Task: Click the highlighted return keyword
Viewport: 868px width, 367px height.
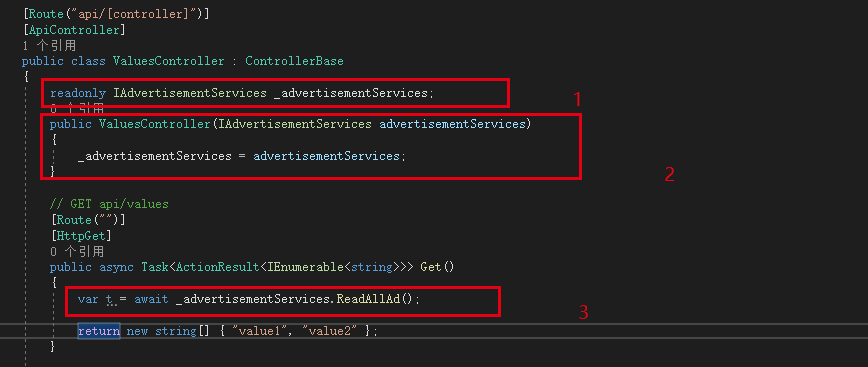Action: coord(99,331)
